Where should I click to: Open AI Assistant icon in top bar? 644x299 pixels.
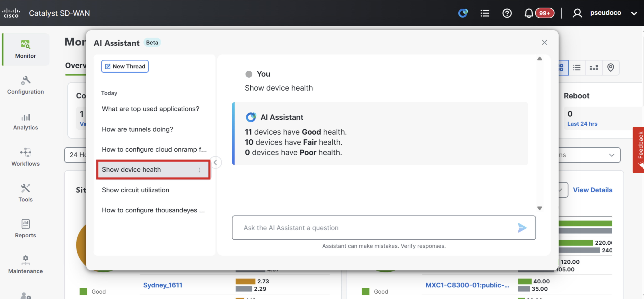pos(463,13)
